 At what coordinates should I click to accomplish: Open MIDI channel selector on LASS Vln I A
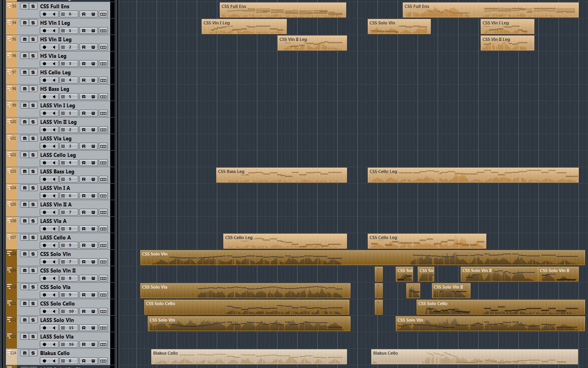point(68,196)
